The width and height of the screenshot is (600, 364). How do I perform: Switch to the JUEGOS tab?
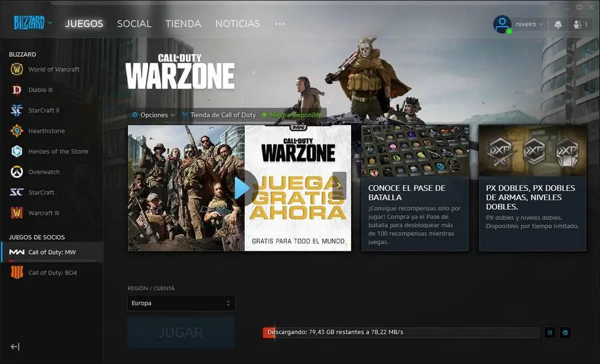point(84,24)
